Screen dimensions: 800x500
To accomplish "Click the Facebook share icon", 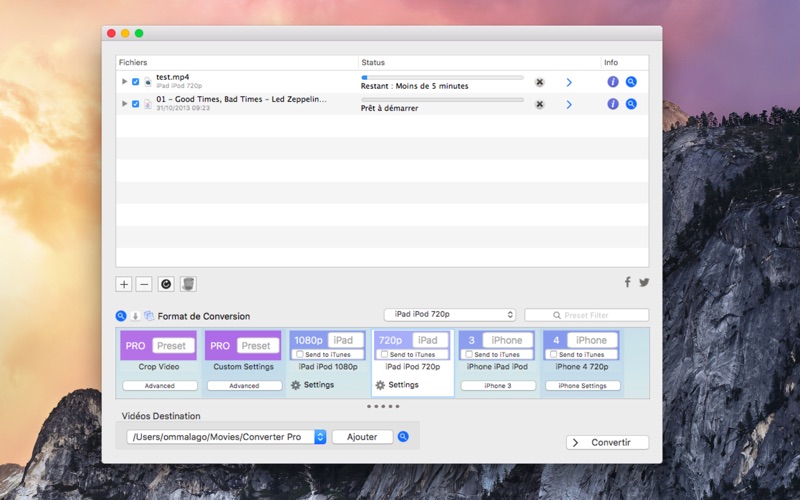I will (628, 283).
